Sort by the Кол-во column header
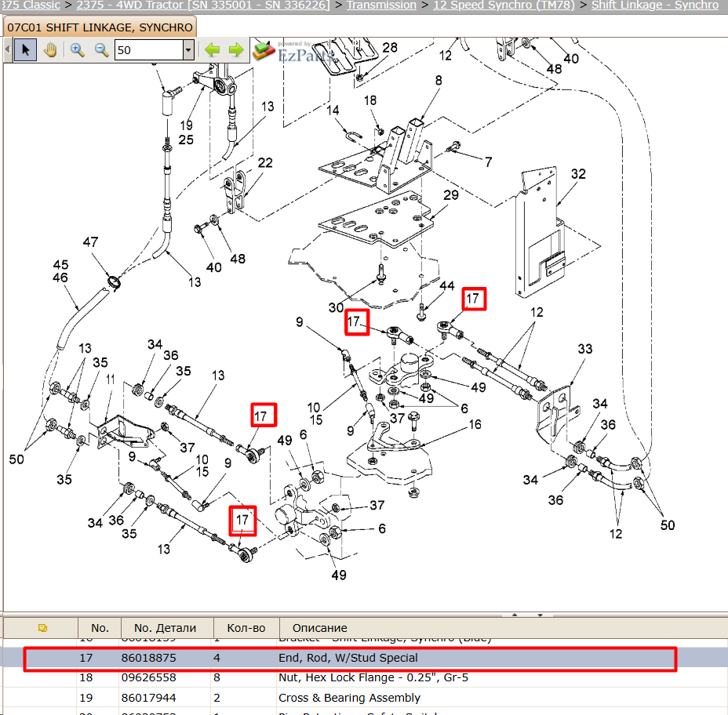 pos(246,628)
